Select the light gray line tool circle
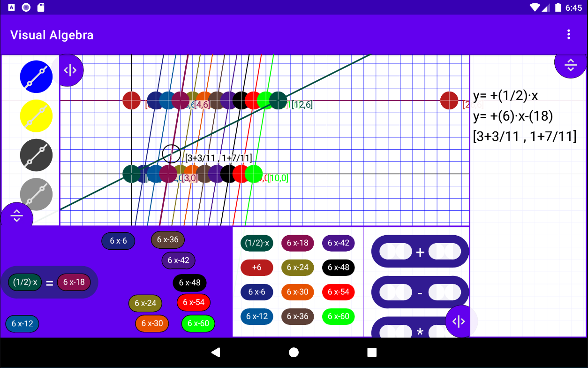The image size is (588, 368). [36, 194]
